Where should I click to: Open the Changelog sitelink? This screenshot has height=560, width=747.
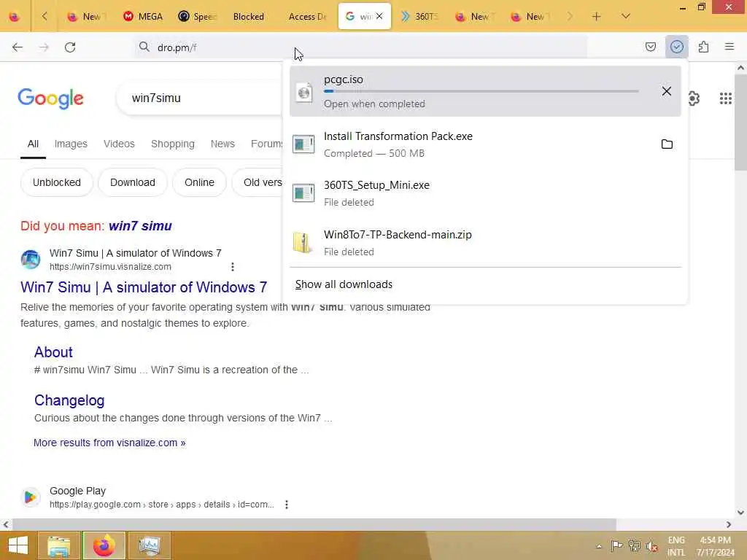(69, 400)
